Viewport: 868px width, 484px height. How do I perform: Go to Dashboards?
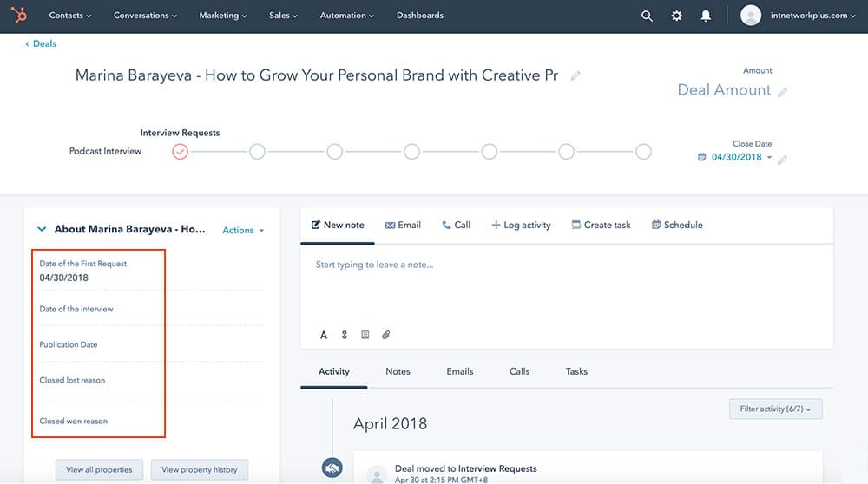click(419, 16)
